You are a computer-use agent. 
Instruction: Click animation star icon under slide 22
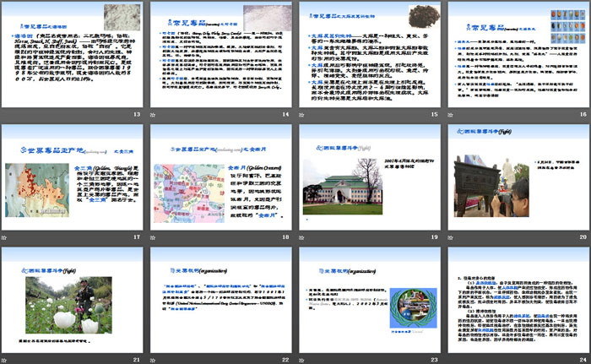pos(153,361)
